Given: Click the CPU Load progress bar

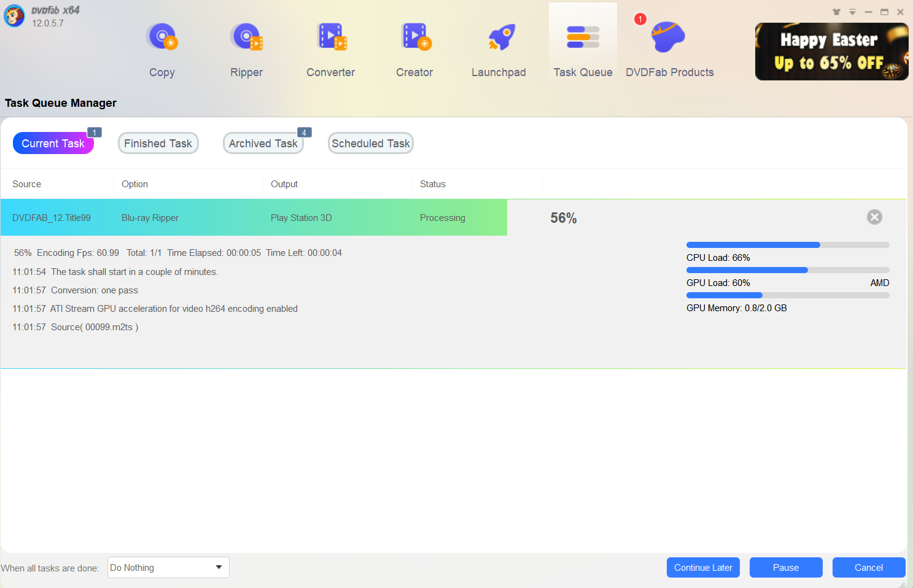Looking at the screenshot, I should tap(788, 245).
